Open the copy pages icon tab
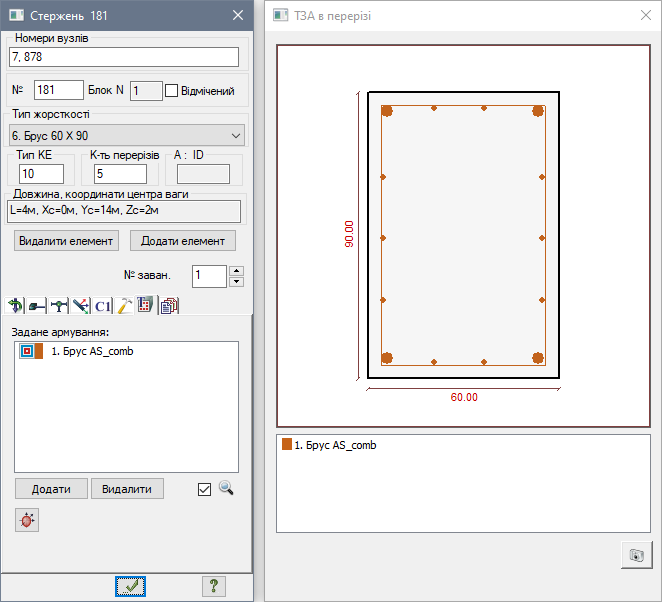Viewport: 662px width, 602px height. [x=168, y=306]
